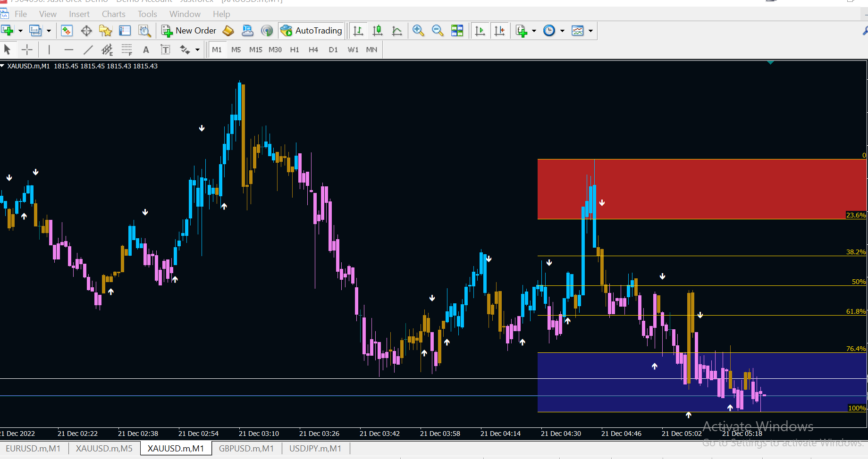
Task: Select the Crosshair cursor tool
Action: pos(27,50)
